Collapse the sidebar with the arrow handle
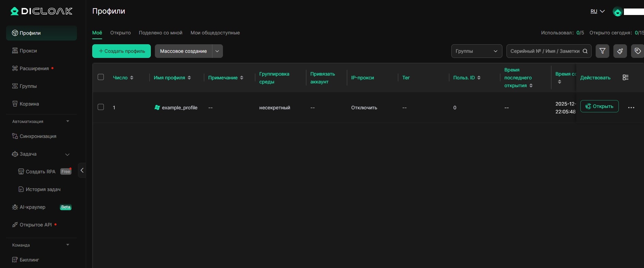The image size is (644, 268). click(x=82, y=170)
